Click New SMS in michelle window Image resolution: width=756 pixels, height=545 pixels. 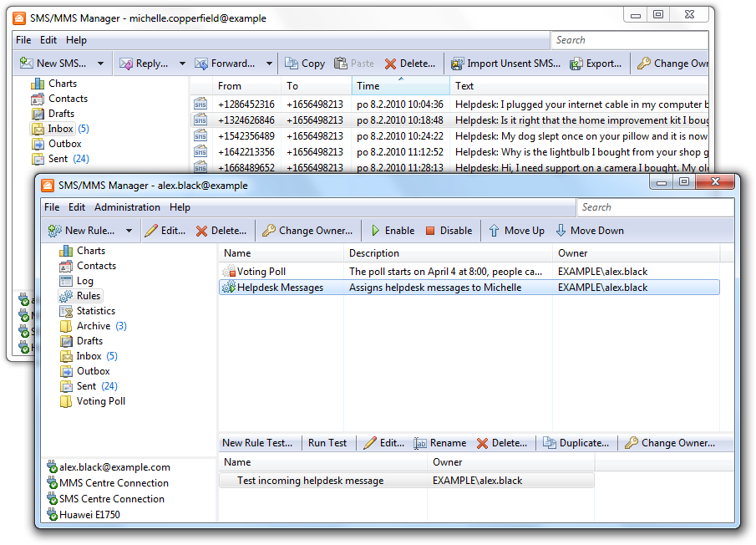[53, 64]
